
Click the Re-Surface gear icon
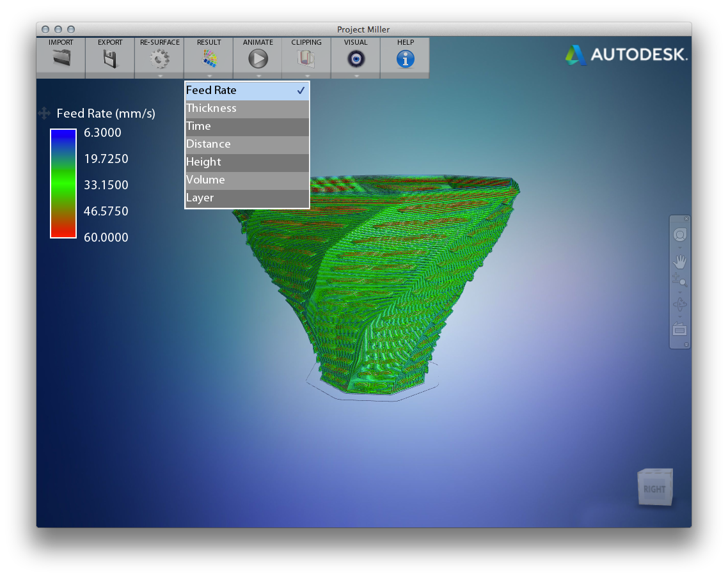(x=159, y=59)
